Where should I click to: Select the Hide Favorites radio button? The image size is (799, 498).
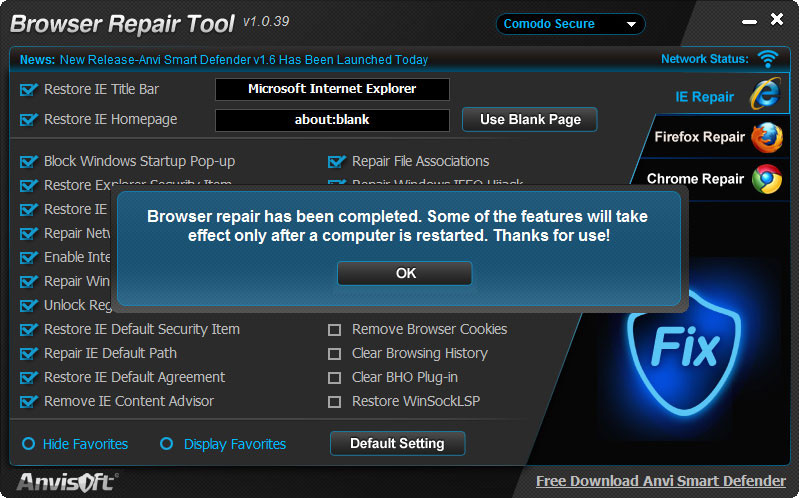click(29, 443)
